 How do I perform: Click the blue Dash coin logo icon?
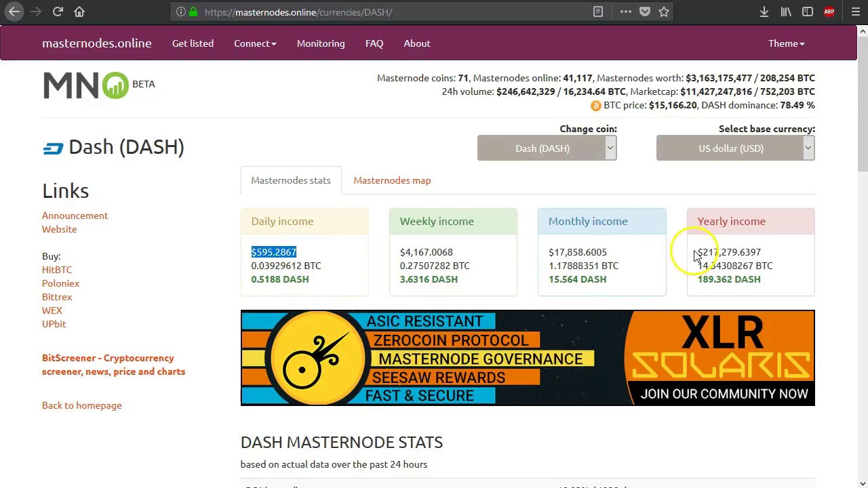(x=53, y=148)
